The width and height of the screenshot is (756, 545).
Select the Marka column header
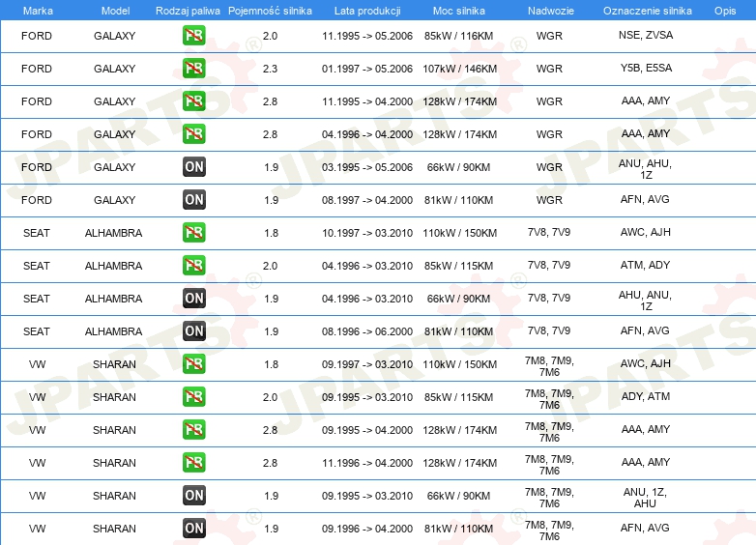(38, 11)
